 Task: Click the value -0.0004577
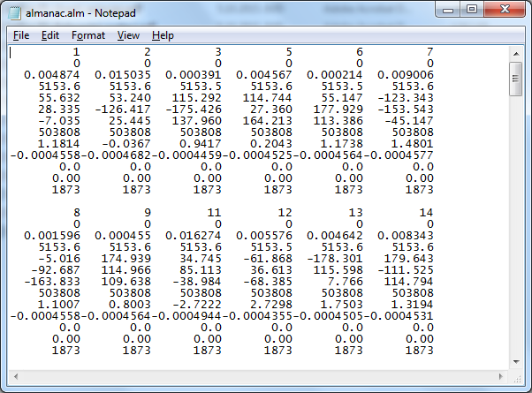coord(399,155)
